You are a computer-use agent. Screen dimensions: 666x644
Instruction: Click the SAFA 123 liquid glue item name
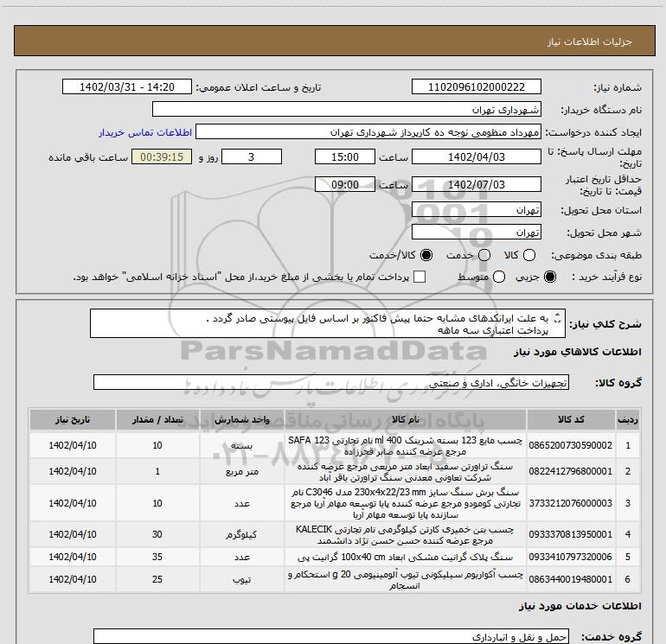405,446
